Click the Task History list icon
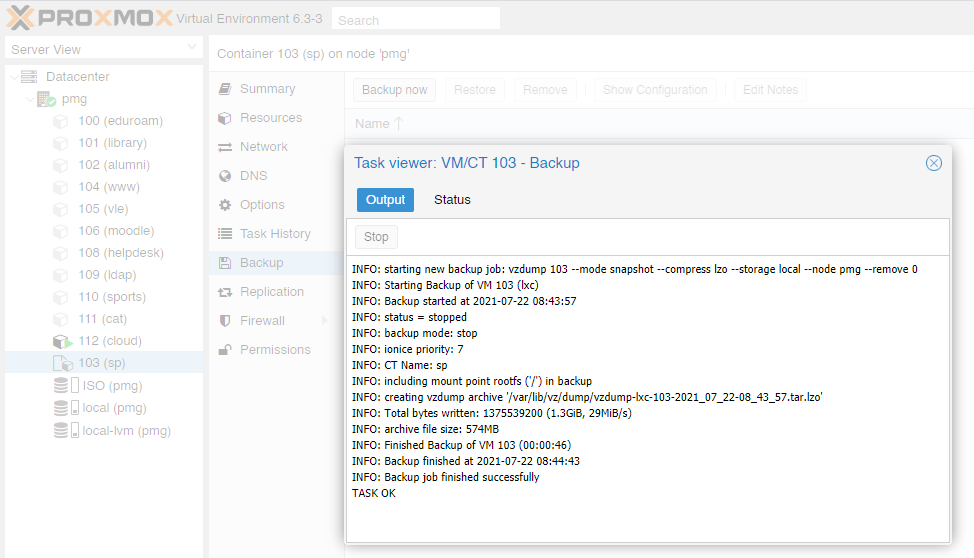 [225, 234]
